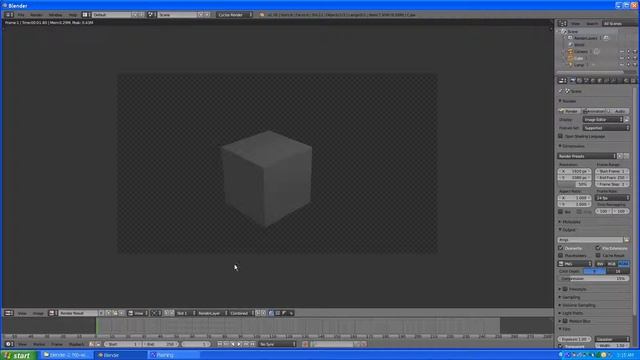Click the Resolution X field

pos(574,171)
